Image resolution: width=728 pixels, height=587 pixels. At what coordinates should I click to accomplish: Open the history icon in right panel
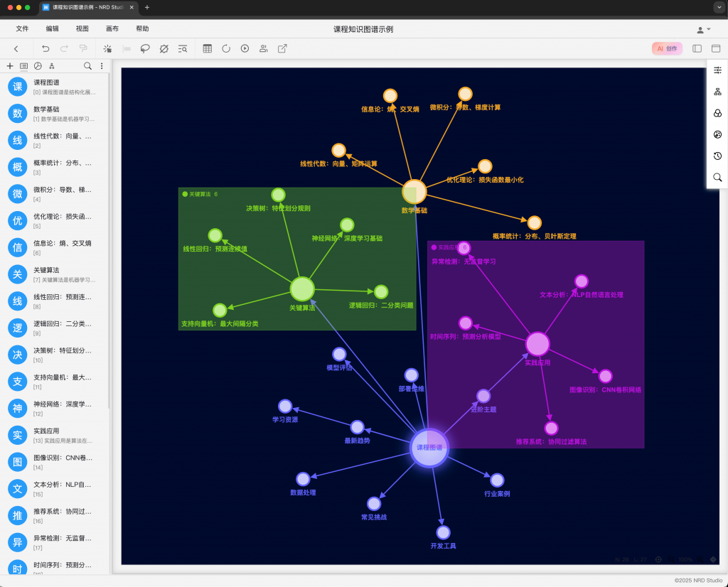coord(717,156)
